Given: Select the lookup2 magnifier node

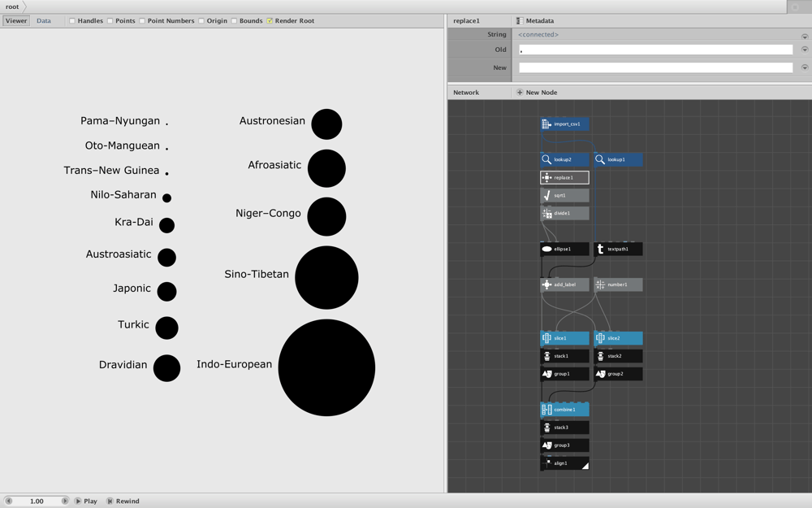Looking at the screenshot, I should [564, 159].
